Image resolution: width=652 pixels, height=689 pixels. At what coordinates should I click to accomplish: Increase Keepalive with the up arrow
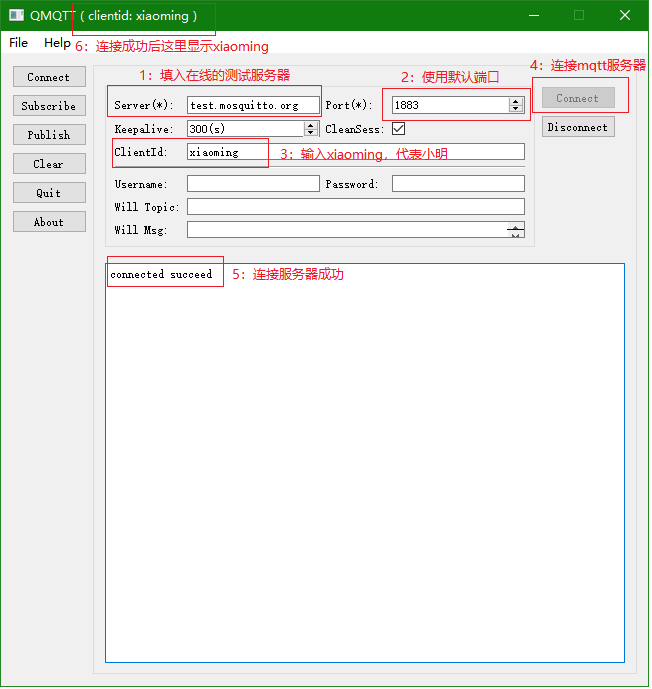click(x=311, y=125)
